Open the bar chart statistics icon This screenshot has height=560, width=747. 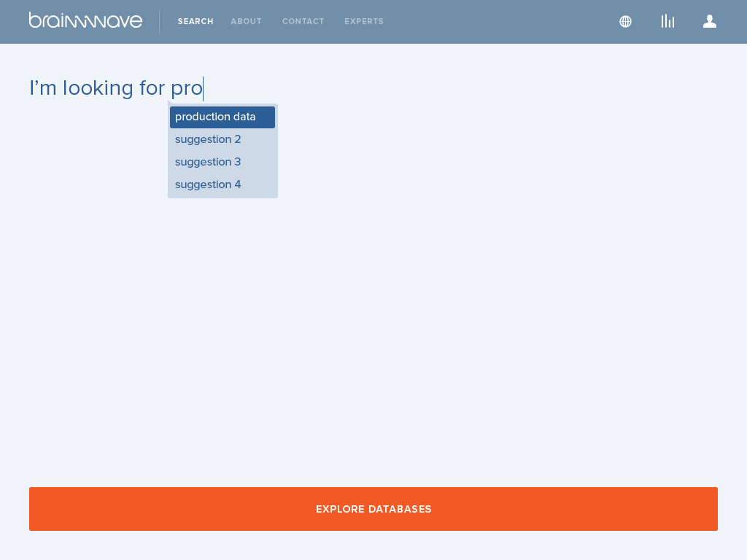click(x=667, y=21)
